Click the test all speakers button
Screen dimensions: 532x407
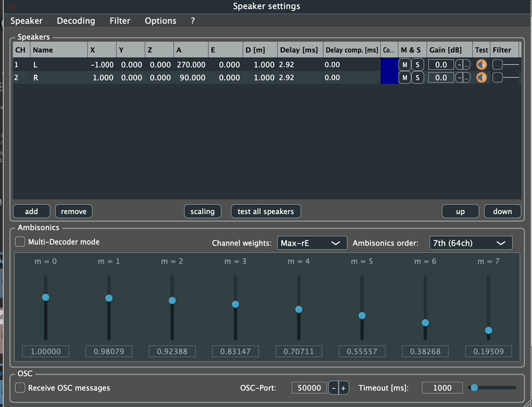266,211
